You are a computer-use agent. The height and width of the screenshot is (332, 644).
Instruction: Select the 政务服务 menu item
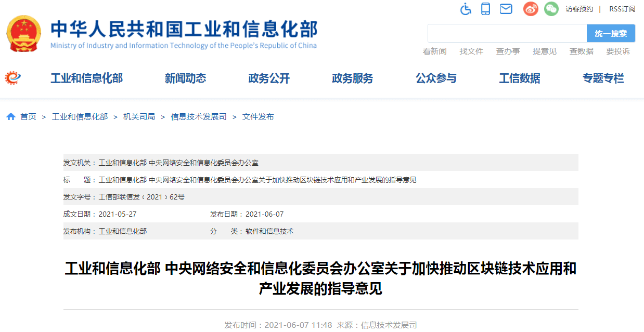click(352, 78)
